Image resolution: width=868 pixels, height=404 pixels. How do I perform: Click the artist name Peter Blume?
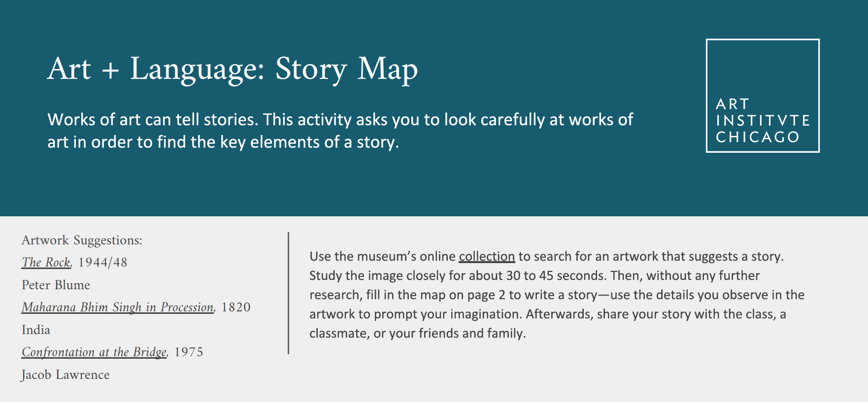click(x=56, y=285)
